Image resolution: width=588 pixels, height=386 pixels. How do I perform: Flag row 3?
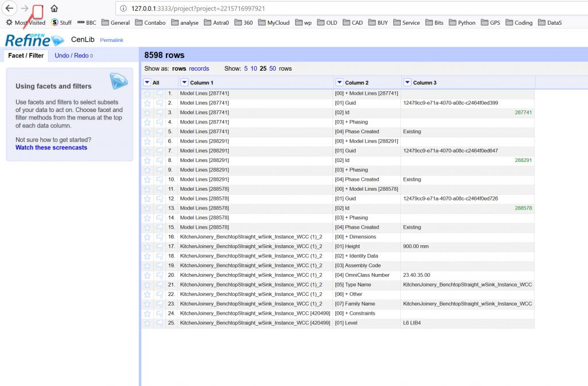159,113
